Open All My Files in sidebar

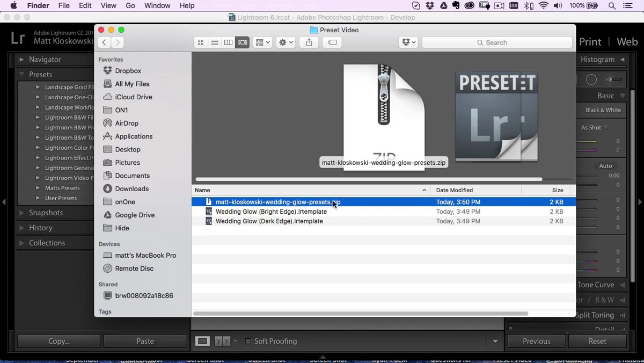132,84
